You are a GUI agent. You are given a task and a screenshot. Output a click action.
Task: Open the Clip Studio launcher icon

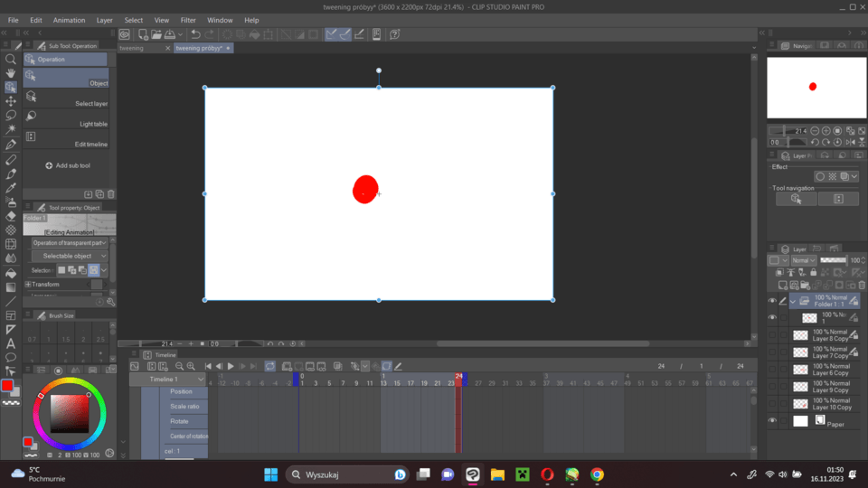click(125, 34)
